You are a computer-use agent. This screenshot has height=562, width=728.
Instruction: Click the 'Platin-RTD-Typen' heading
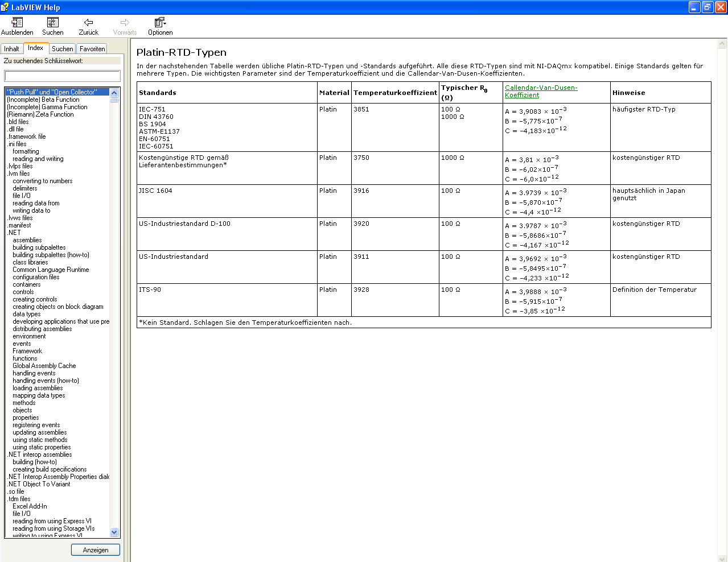(182, 52)
